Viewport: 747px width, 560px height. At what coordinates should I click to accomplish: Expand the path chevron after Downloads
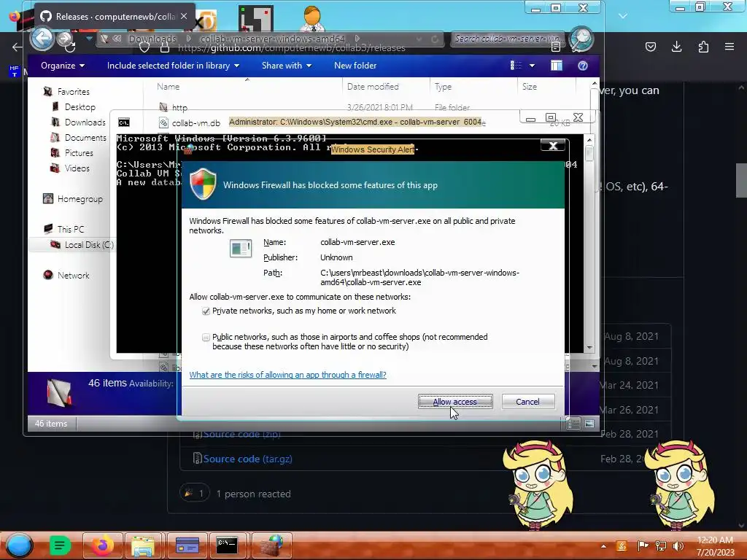point(189,39)
